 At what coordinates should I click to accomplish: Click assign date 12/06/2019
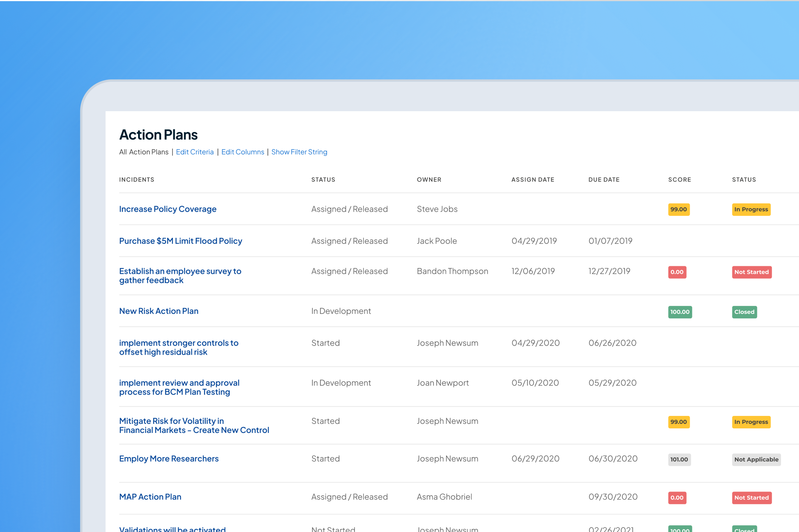point(533,271)
